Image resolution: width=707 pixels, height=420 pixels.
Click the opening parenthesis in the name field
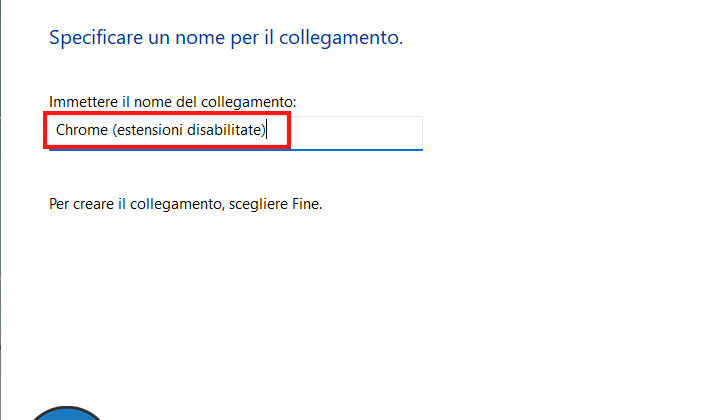tap(114, 131)
